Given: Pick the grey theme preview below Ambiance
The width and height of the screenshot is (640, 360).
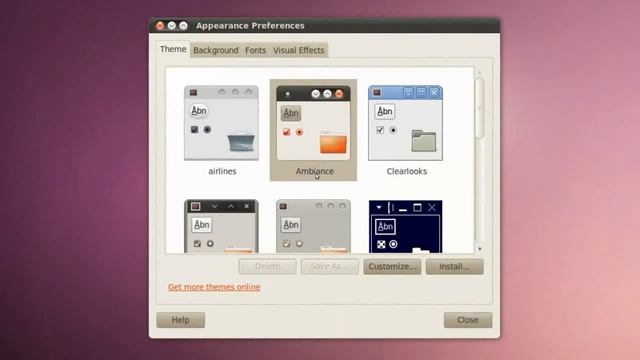Looking at the screenshot, I should click(x=313, y=227).
